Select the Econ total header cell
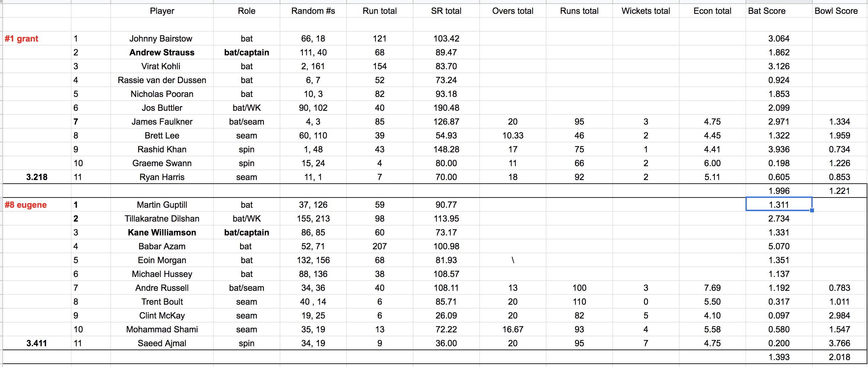Image resolution: width=868 pixels, height=367 pixels. (712, 11)
